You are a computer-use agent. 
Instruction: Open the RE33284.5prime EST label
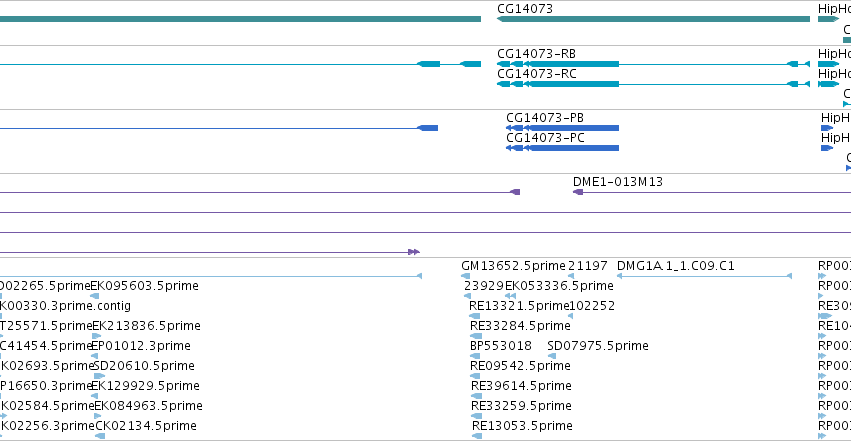pyautogui.click(x=520, y=326)
